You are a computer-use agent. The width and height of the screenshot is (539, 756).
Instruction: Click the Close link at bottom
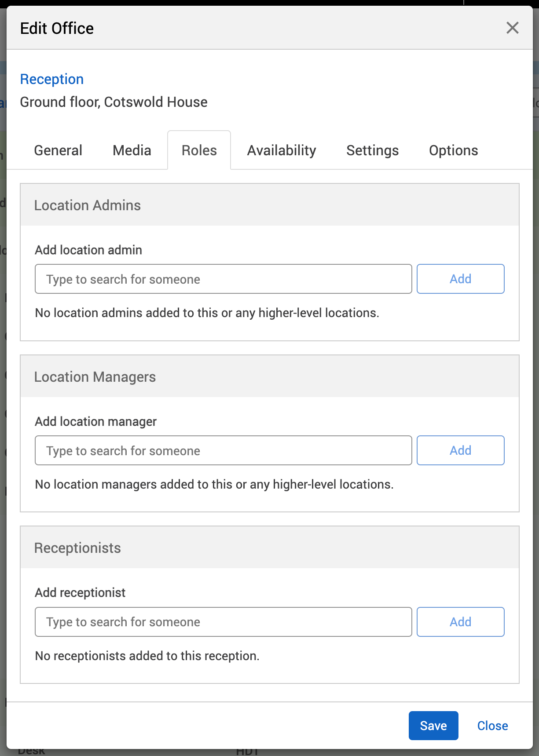[492, 726]
